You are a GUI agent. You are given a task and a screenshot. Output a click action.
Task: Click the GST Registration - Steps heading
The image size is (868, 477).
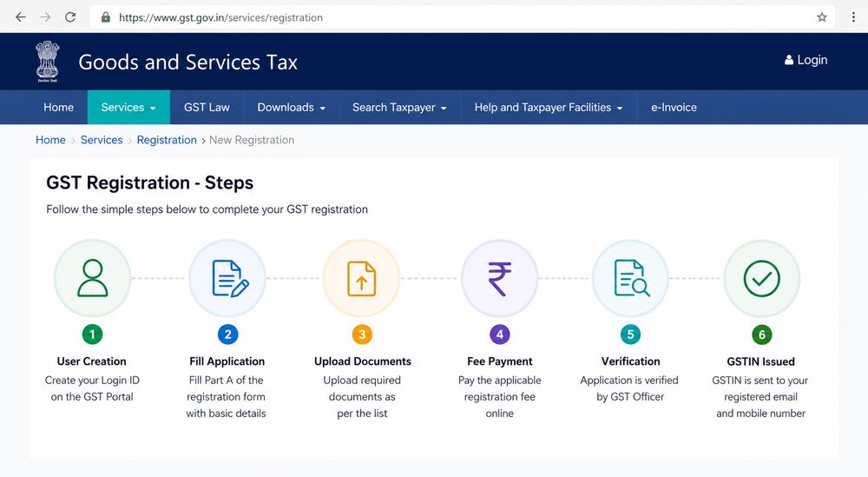(150, 182)
